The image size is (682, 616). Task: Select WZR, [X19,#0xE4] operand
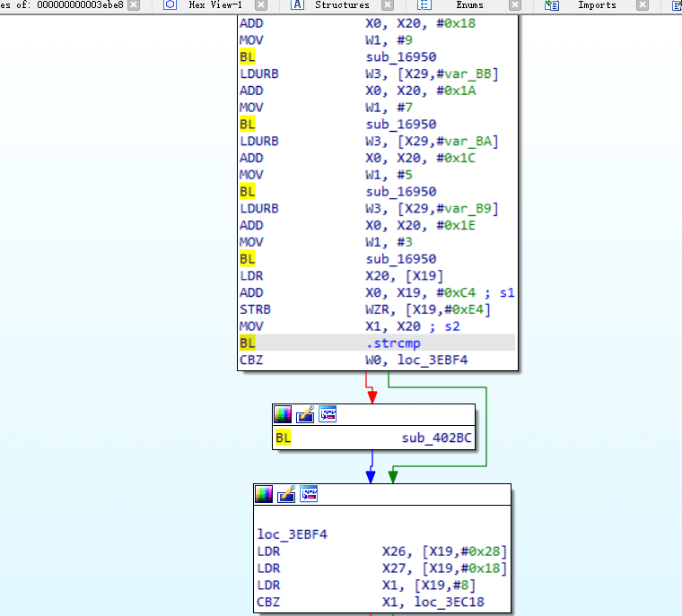[428, 309]
